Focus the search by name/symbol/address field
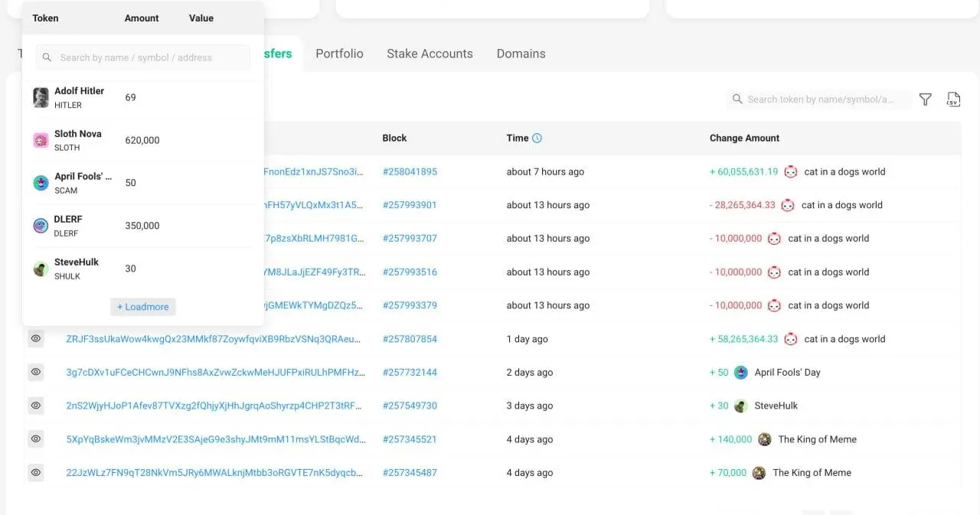The height and width of the screenshot is (515, 980). pyautogui.click(x=142, y=57)
